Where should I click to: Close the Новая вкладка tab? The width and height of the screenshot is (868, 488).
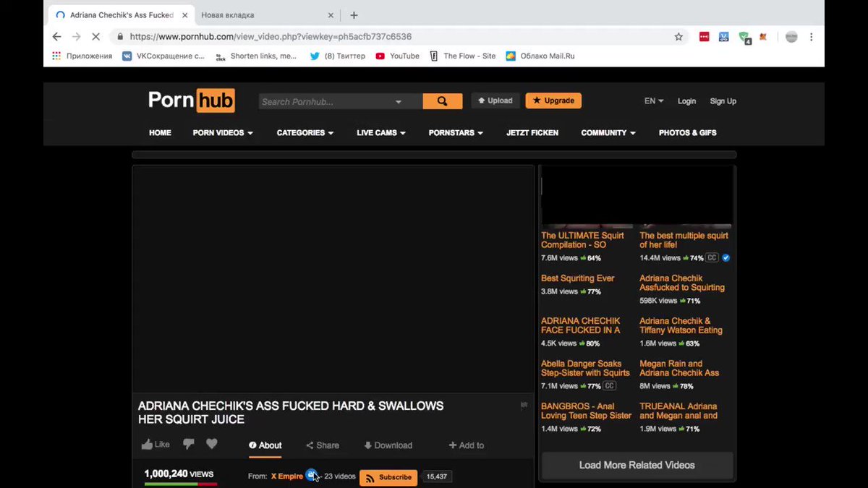(331, 15)
